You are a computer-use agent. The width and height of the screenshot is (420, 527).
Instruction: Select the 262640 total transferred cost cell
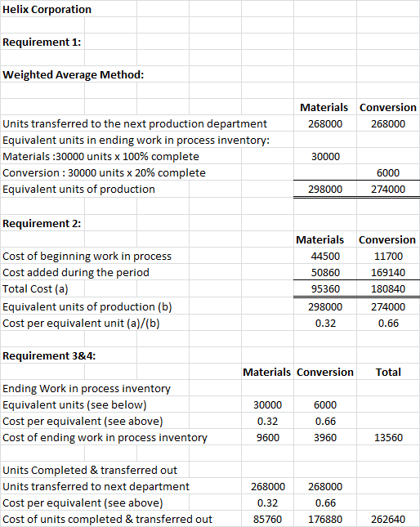[388, 520]
